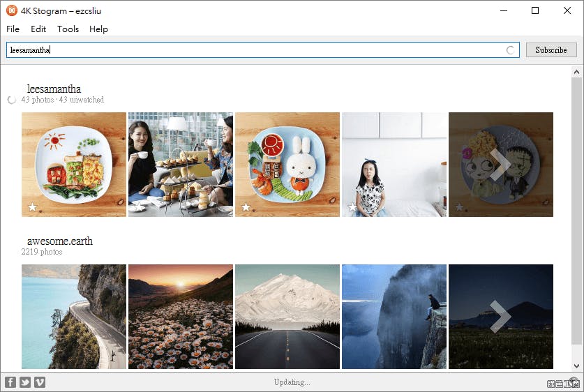Viewport: 584px width, 392px height.
Task: Click the vertical scrollbar down arrow
Action: tap(577, 365)
